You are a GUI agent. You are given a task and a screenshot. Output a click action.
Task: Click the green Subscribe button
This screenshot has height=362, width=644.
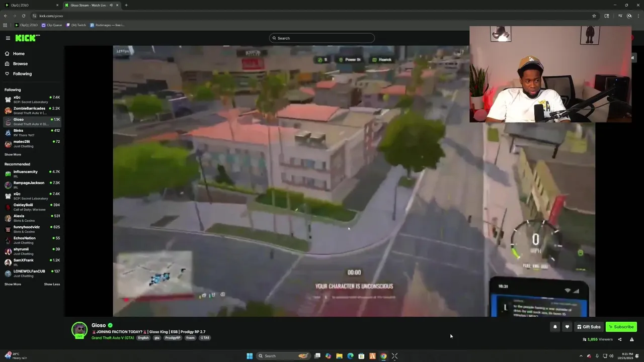(x=621, y=327)
